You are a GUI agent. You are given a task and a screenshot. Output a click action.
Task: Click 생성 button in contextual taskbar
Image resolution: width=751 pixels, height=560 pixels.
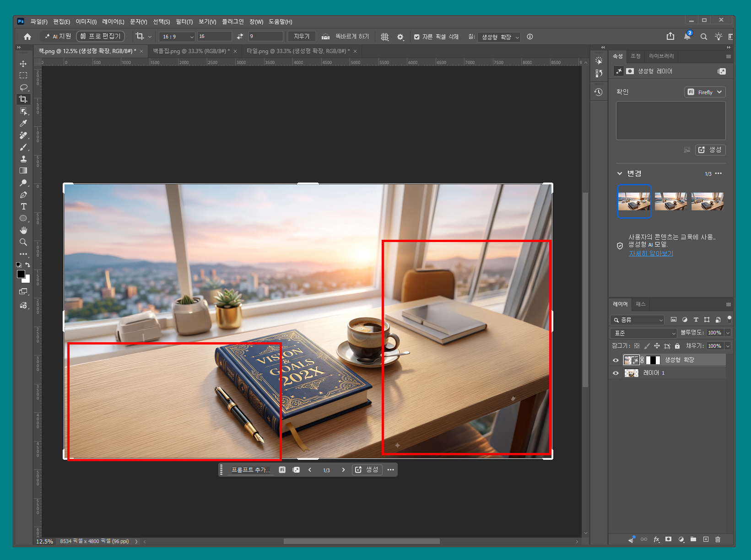tap(367, 469)
